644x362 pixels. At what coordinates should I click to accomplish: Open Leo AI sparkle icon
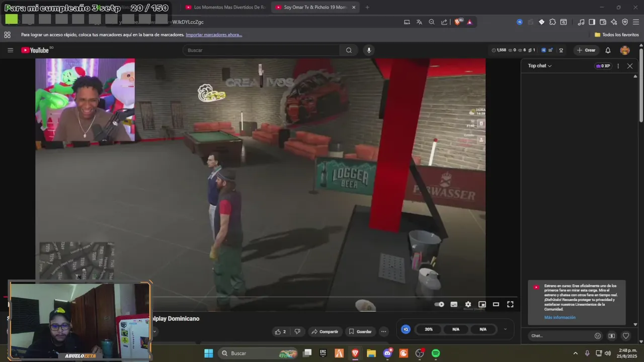(x=614, y=22)
